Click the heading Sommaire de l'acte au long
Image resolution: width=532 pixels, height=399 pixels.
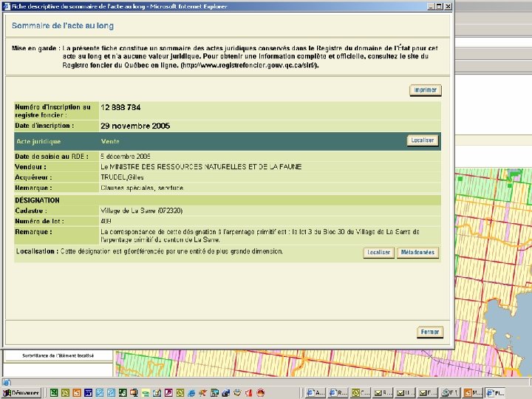63,25
